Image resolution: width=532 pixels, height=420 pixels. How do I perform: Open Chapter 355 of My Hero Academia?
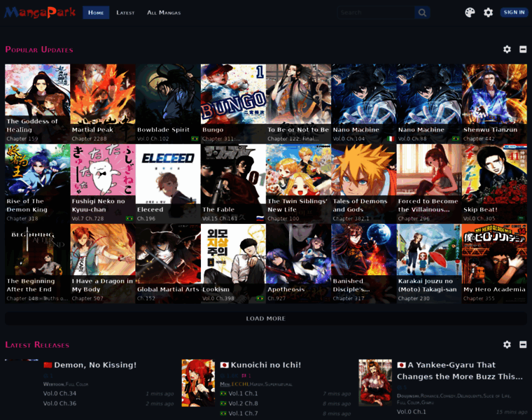[479, 298]
